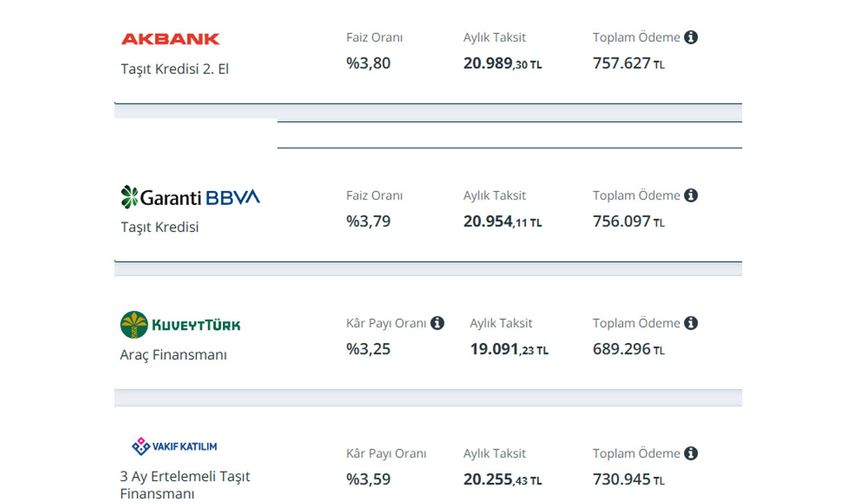860x504 pixels.
Task: Select Garanti BBVA's total payment 756.097 TL
Action: coord(628,221)
